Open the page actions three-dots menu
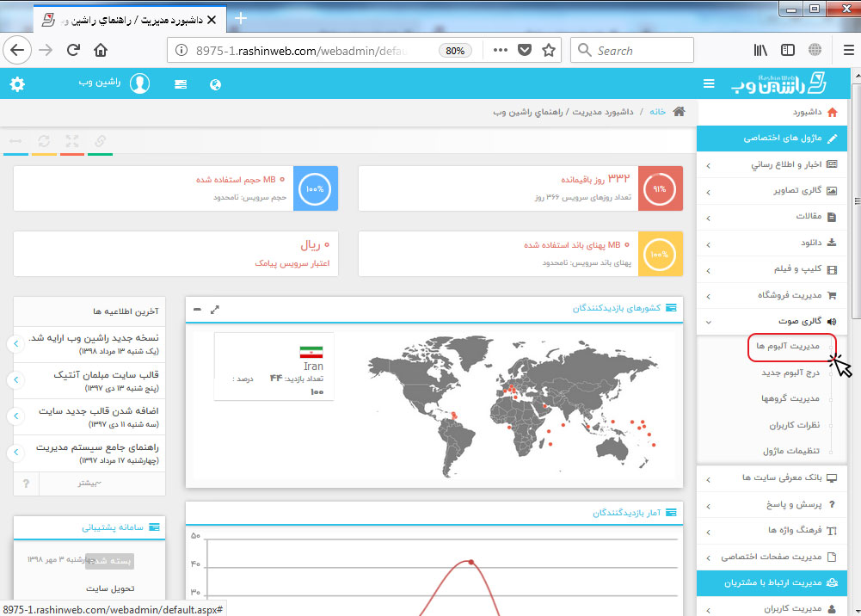Image resolution: width=861 pixels, height=616 pixels. (501, 50)
